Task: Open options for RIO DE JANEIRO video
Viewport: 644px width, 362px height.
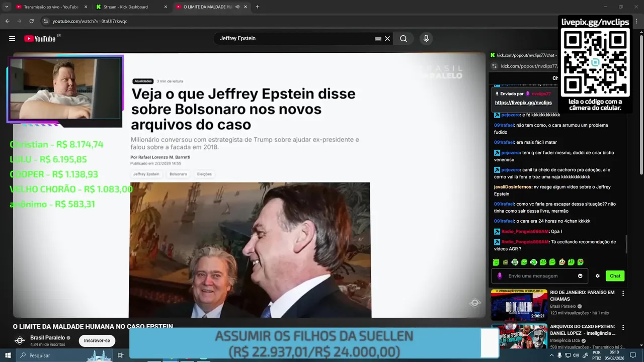Action: [x=623, y=293]
